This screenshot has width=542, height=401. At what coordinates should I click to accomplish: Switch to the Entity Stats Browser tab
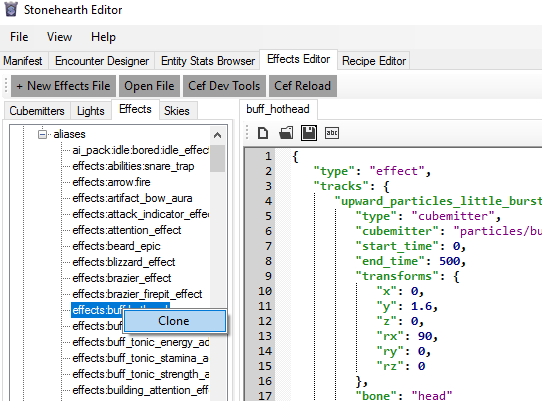coord(208,61)
